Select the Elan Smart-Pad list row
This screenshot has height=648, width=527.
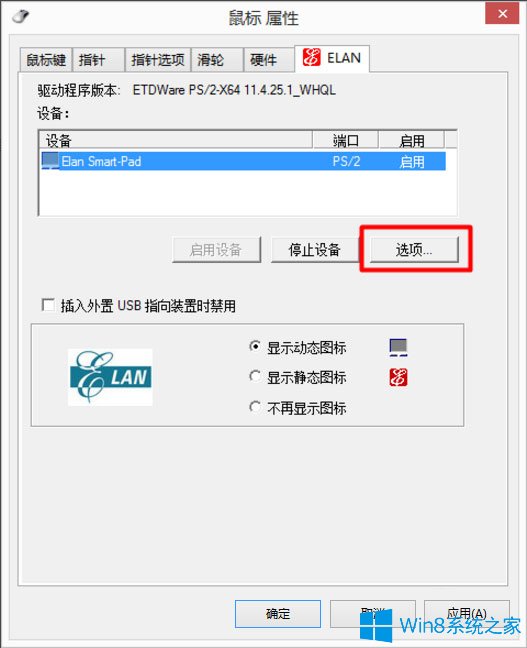(243, 161)
